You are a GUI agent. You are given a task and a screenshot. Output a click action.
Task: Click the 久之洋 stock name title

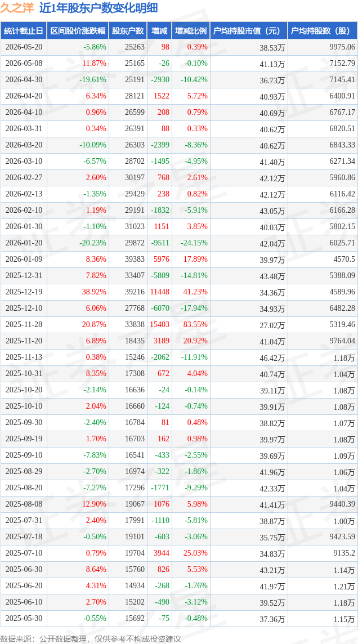(17, 8)
